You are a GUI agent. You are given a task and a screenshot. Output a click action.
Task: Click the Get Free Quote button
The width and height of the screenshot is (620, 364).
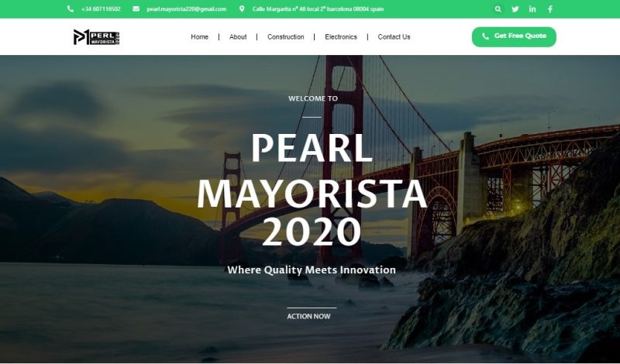pos(514,36)
